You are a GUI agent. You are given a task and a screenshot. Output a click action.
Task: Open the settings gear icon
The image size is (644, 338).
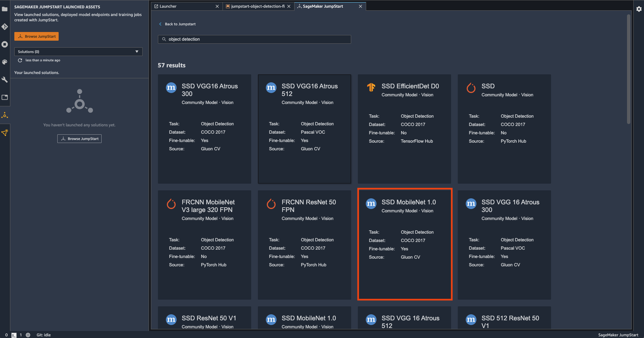(639, 9)
